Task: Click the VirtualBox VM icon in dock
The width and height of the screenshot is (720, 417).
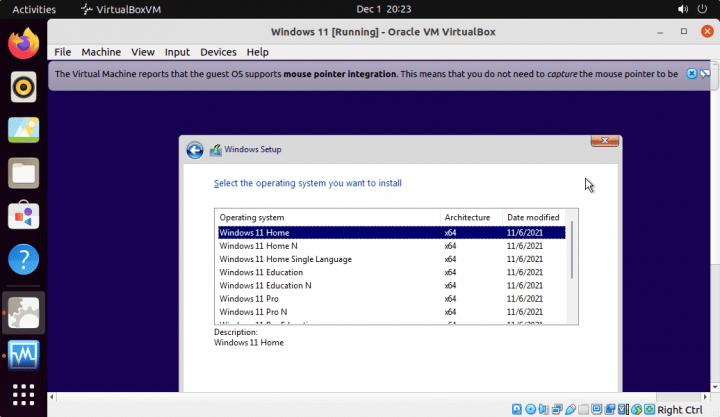Action: (x=23, y=313)
